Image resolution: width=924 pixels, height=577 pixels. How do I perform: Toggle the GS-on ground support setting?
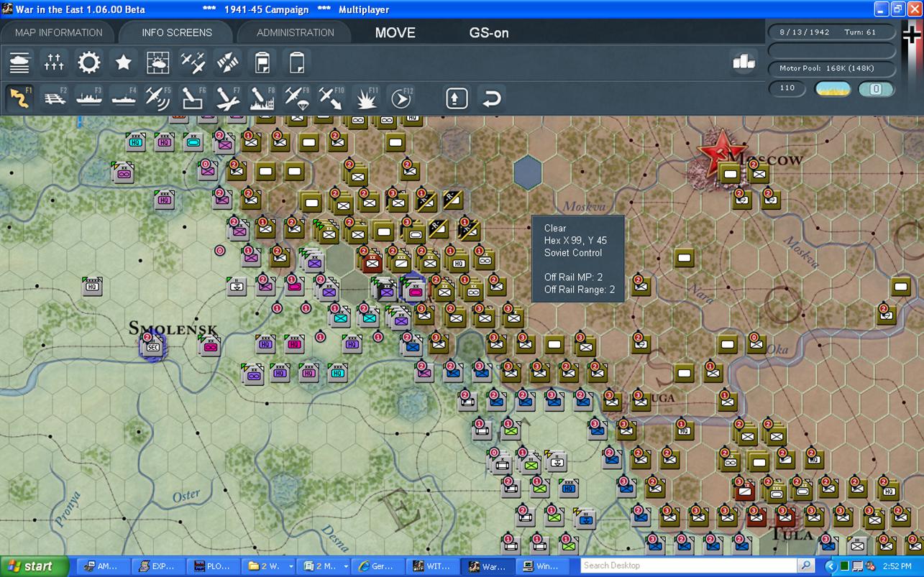point(489,32)
